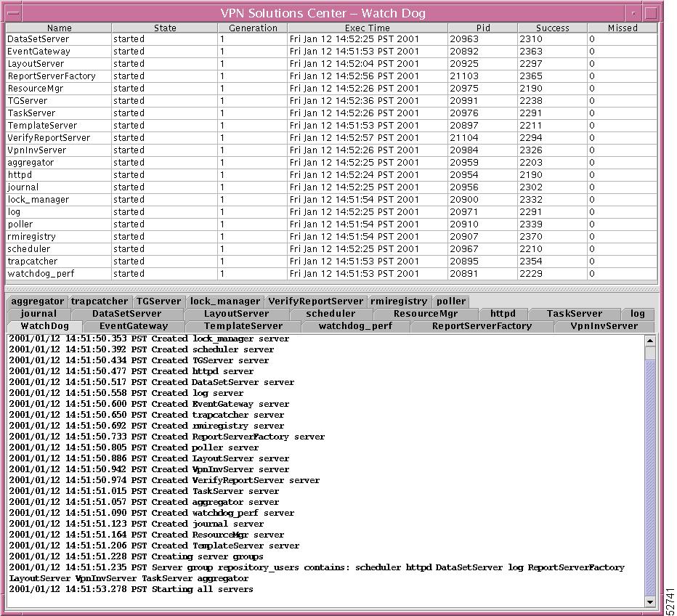
Task: Select the lock_manager row name in table
Action: pyautogui.click(x=38, y=200)
